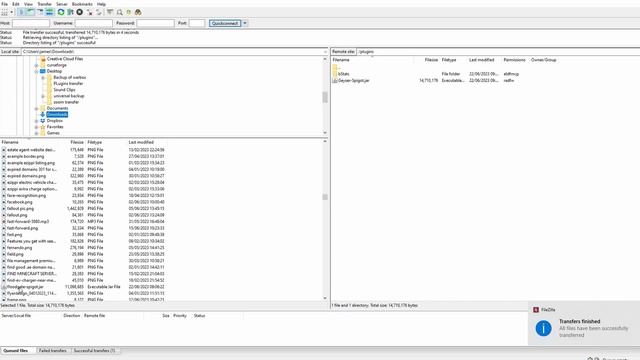Viewport: 640px width, 360px height.
Task: Open the View menu
Action: click(28, 4)
